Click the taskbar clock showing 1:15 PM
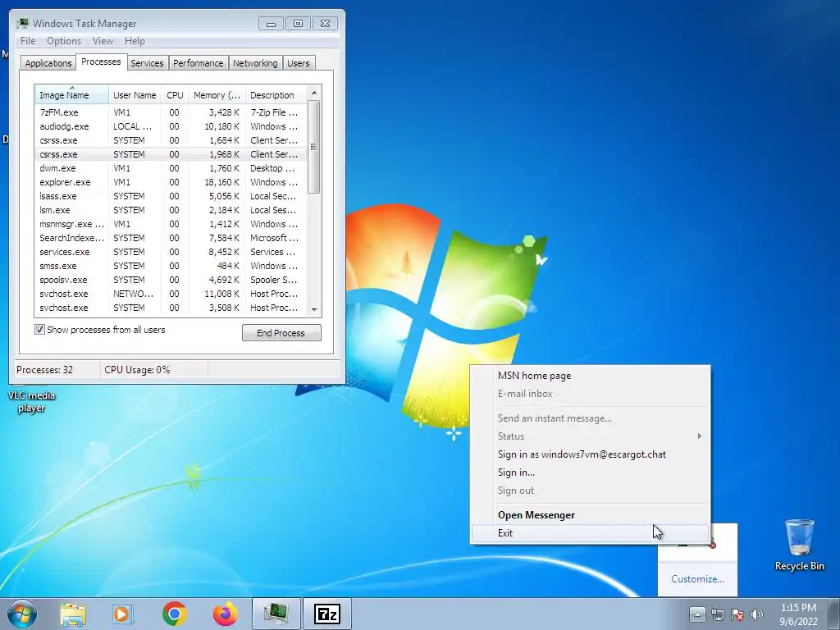Viewport: 840px width, 630px height. pos(798,614)
